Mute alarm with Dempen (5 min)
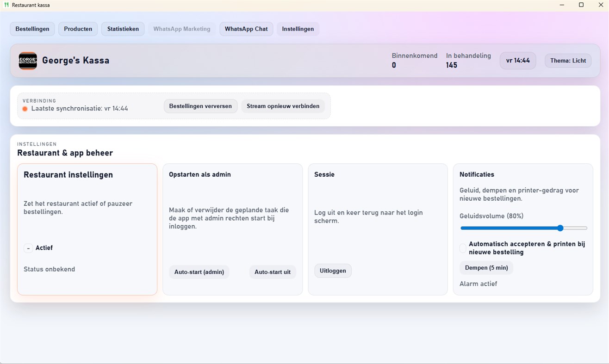 tap(486, 267)
